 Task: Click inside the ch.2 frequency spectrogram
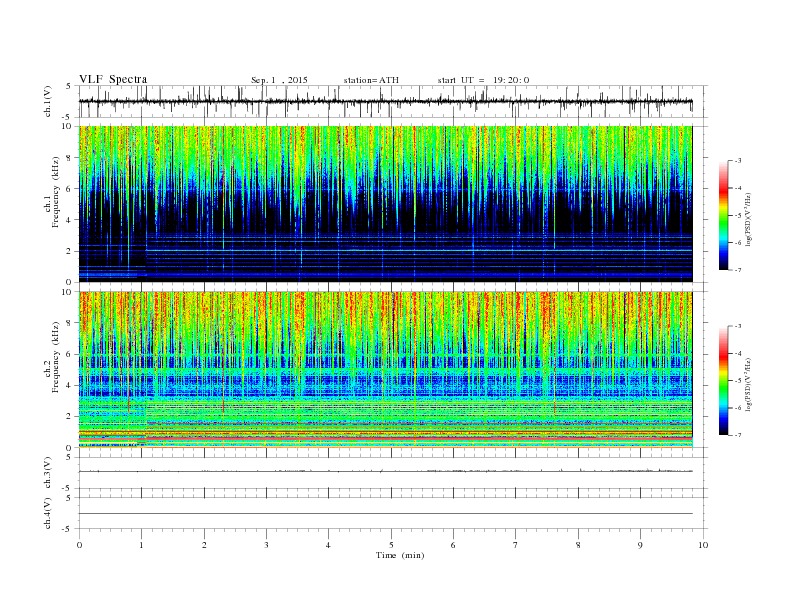click(385, 370)
